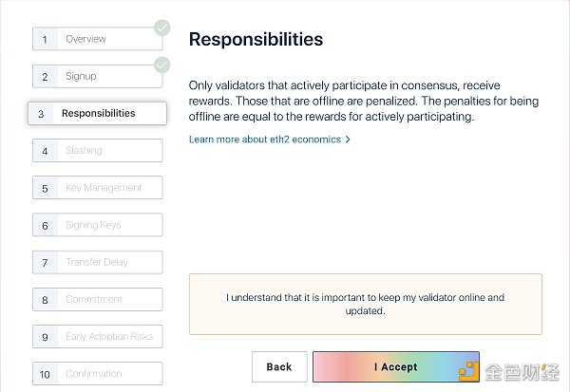Click the Back button
Screen dimensions: 570x392
tap(279, 366)
